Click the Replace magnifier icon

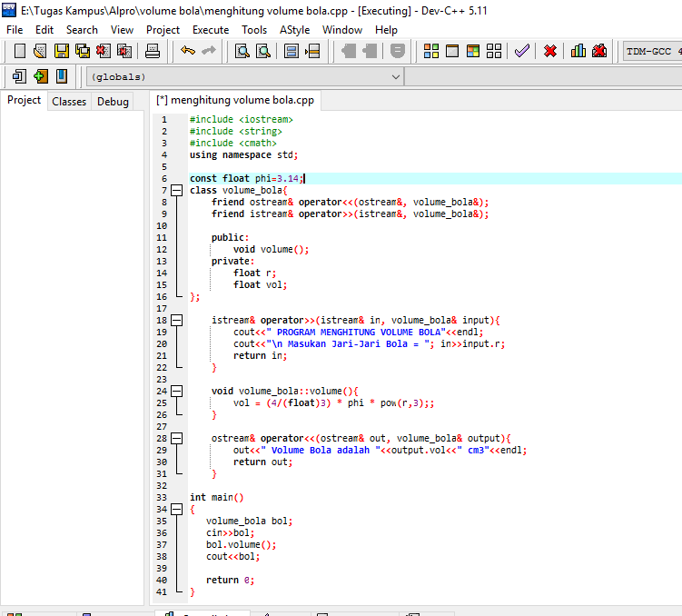pyautogui.click(x=263, y=51)
